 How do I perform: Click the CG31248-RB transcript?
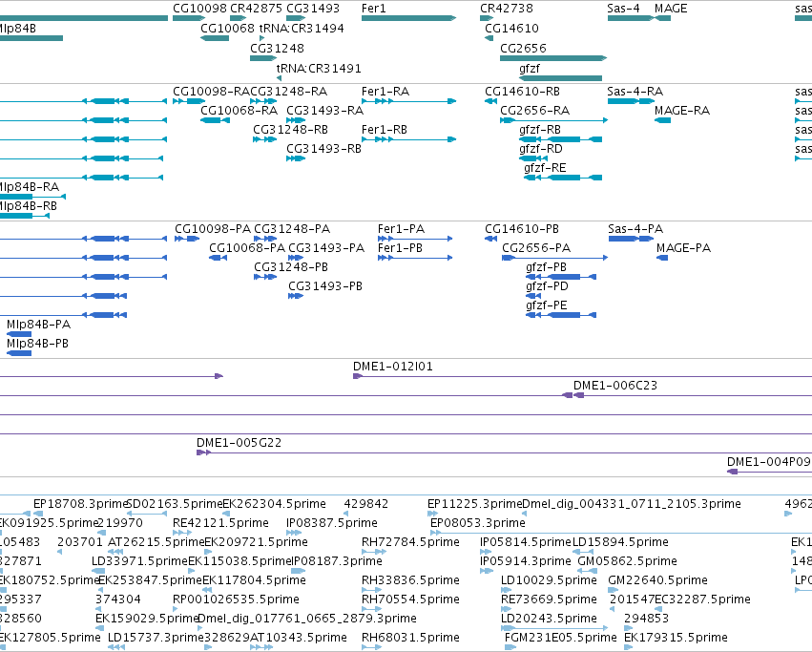(264, 139)
